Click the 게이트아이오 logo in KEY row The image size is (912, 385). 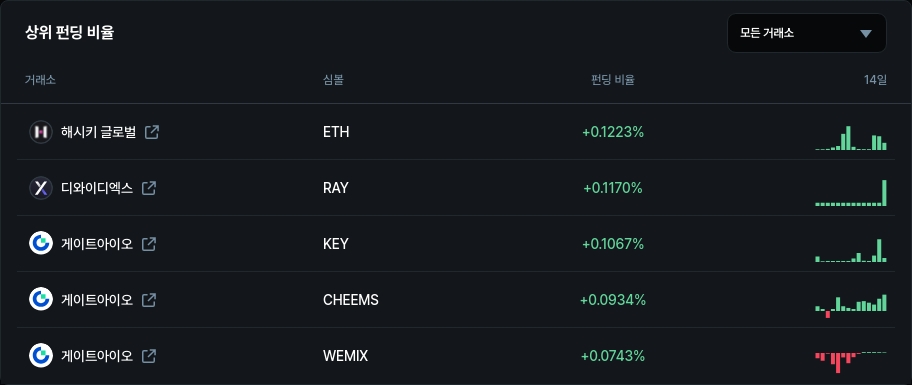click(41, 244)
